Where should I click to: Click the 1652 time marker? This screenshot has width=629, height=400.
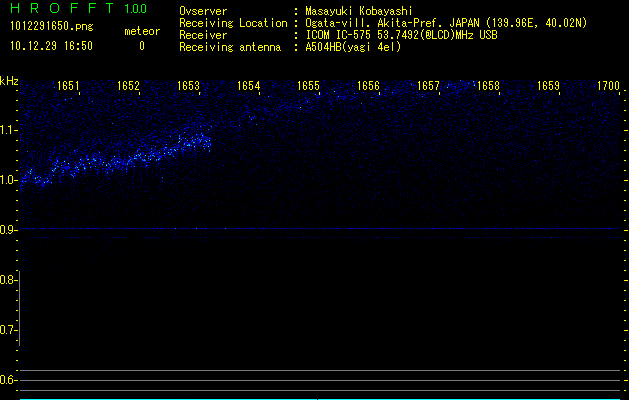point(128,86)
